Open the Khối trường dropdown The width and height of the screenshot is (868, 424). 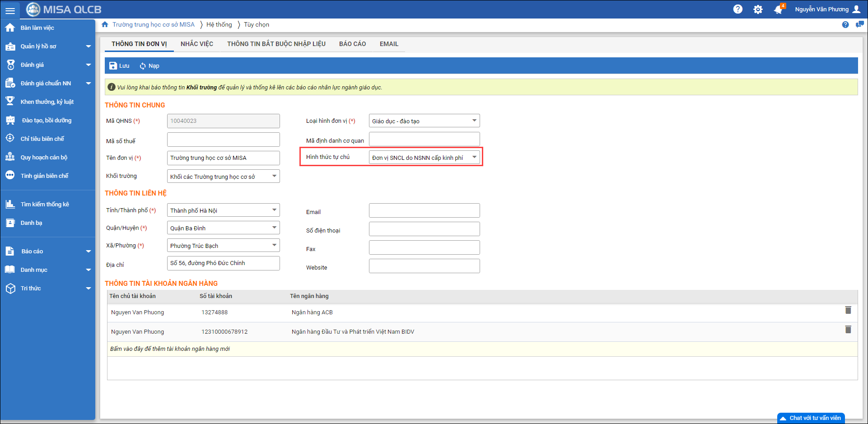(x=274, y=176)
